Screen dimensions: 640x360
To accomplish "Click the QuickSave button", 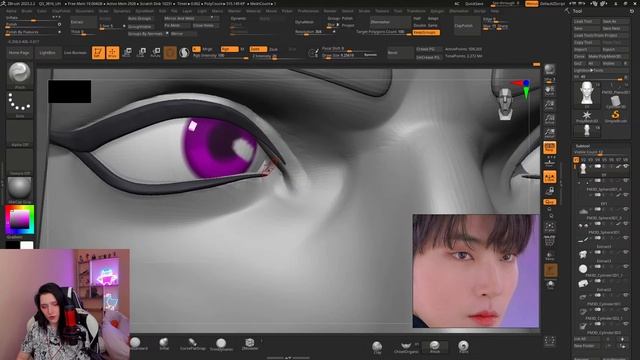I will [x=474, y=4].
